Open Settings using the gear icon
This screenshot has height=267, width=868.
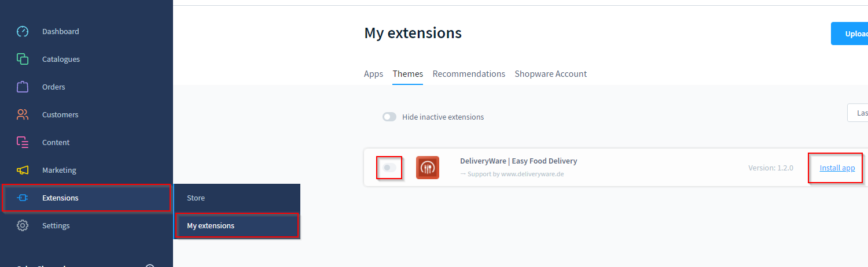23,225
